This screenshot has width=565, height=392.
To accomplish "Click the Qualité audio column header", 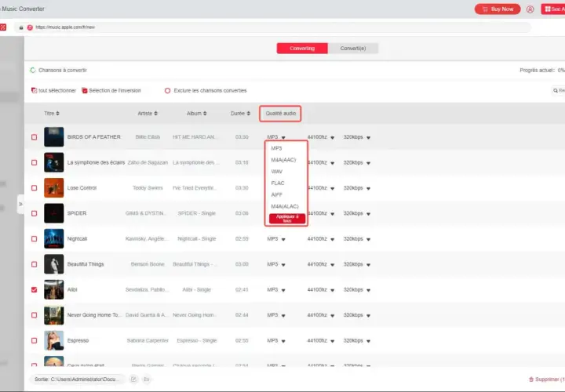I will [280, 114].
